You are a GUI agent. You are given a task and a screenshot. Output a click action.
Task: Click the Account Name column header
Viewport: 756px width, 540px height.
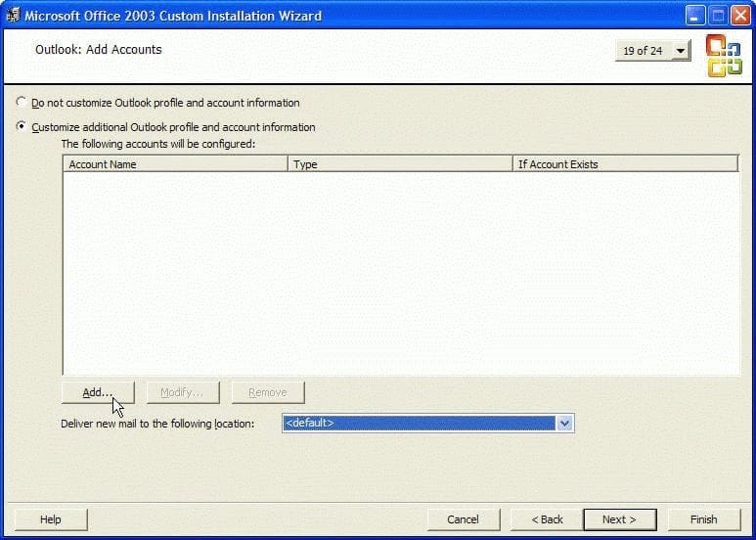click(x=175, y=164)
